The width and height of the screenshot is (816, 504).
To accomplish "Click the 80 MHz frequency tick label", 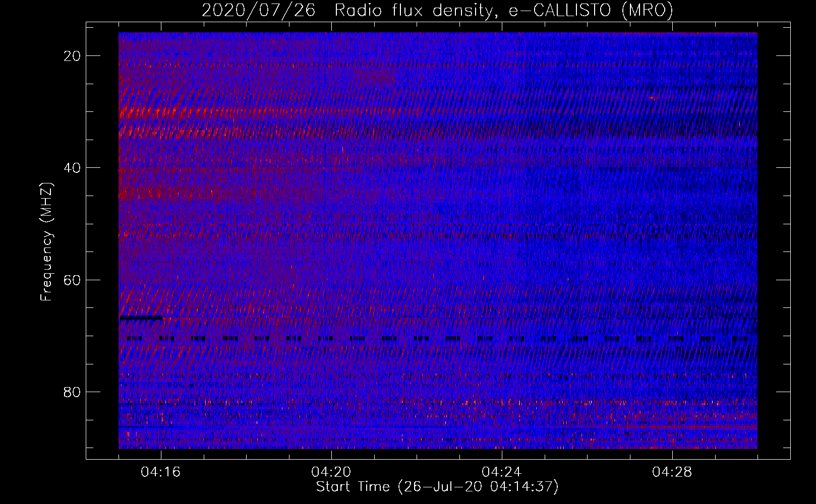I will 72,392.
